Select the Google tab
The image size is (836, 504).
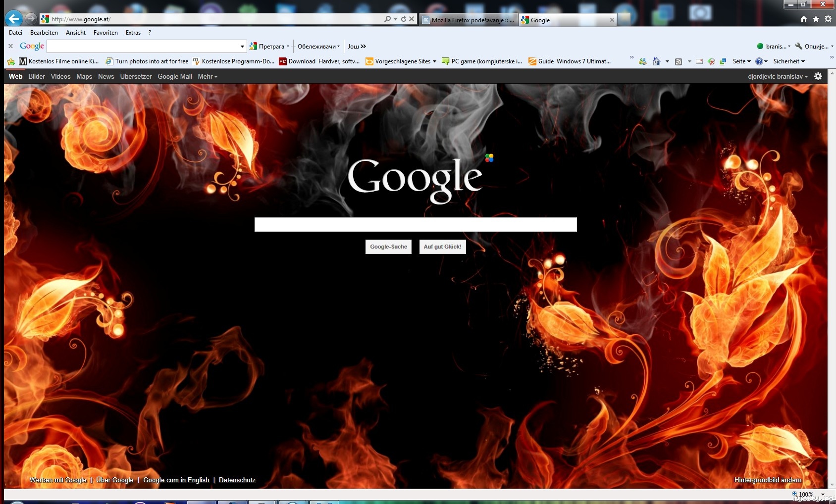pyautogui.click(x=568, y=20)
